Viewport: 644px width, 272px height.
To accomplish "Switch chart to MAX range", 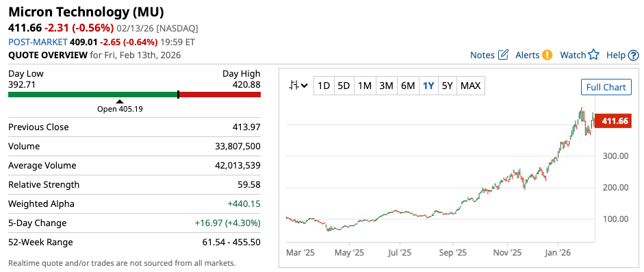I will click(471, 86).
